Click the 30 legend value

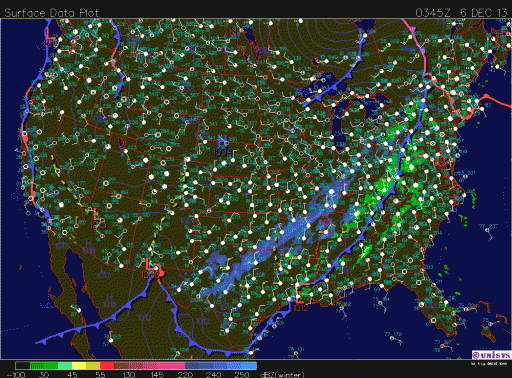[x=44, y=374]
